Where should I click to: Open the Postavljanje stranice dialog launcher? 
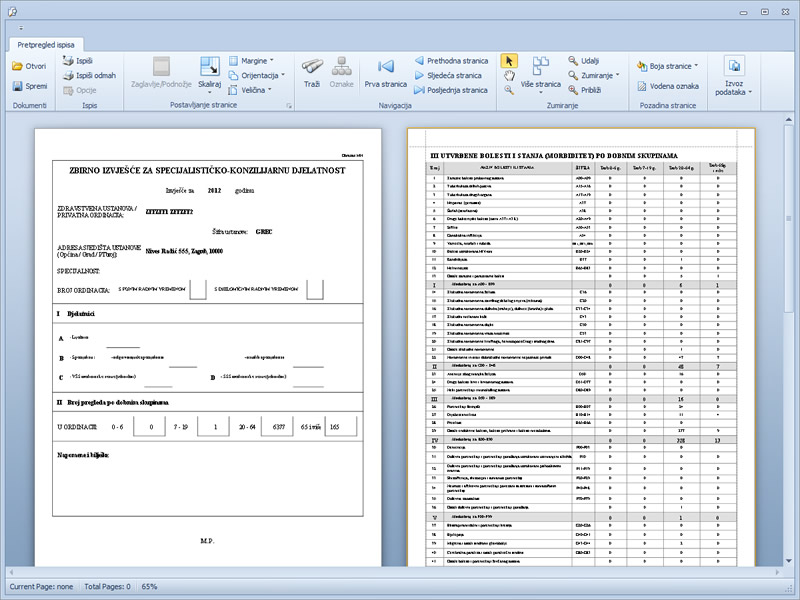(289, 106)
